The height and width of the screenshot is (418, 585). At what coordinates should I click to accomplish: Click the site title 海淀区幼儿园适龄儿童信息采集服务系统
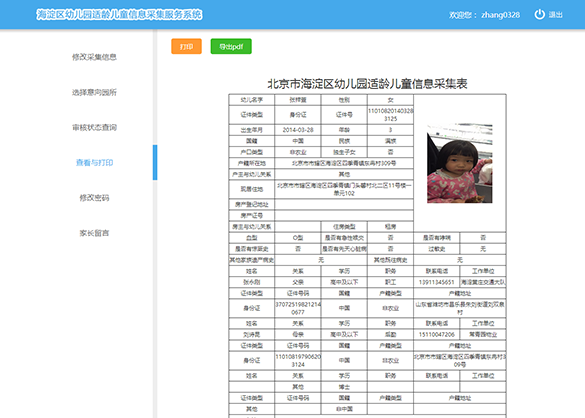click(119, 15)
